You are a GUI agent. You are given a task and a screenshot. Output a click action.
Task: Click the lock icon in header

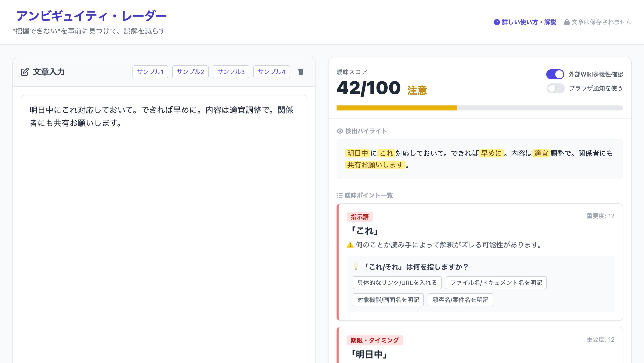click(x=567, y=22)
